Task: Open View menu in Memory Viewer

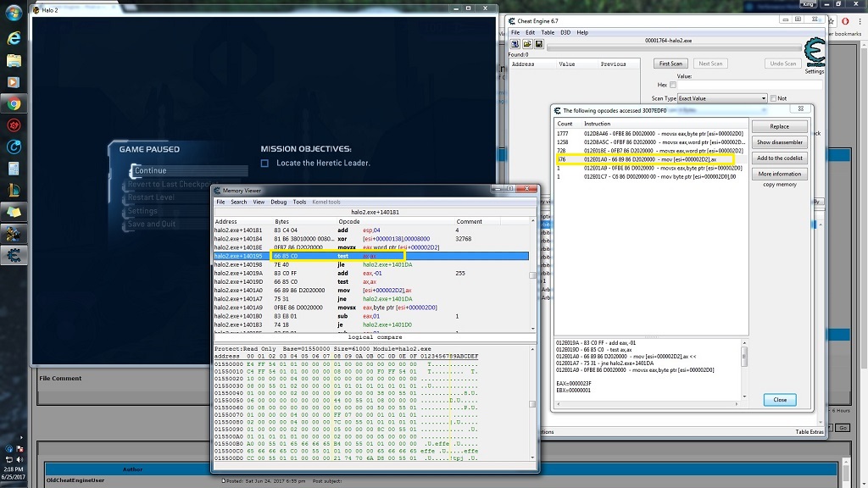Action: [x=259, y=202]
